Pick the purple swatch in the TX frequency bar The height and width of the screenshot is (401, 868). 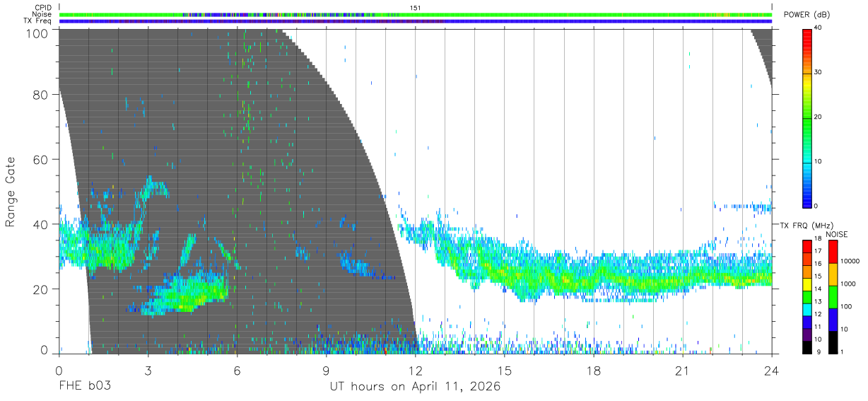pos(807,333)
